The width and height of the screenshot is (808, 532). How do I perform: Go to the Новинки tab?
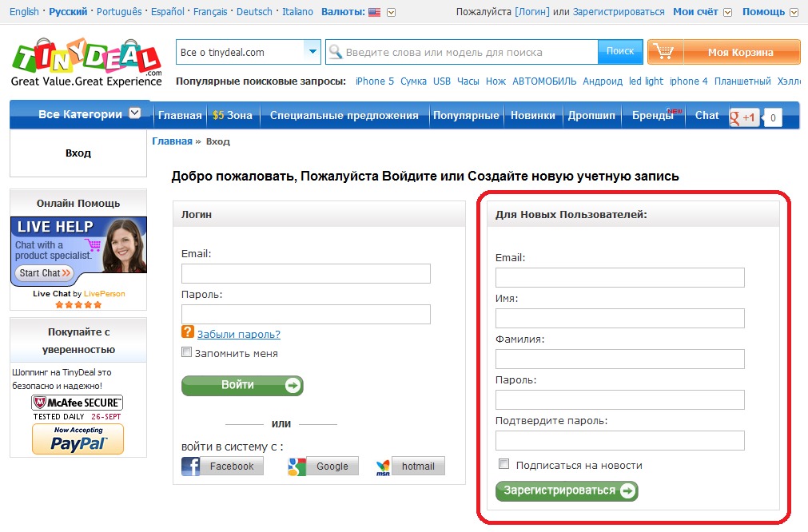532,115
